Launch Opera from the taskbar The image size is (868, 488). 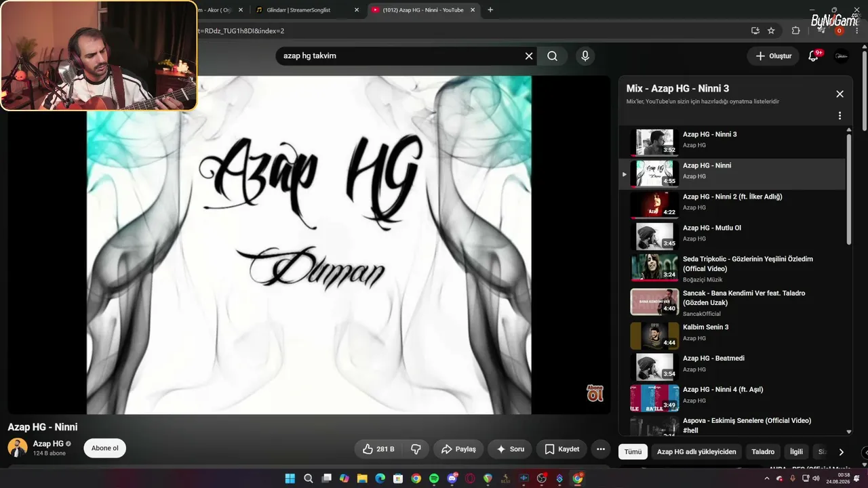tap(470, 479)
